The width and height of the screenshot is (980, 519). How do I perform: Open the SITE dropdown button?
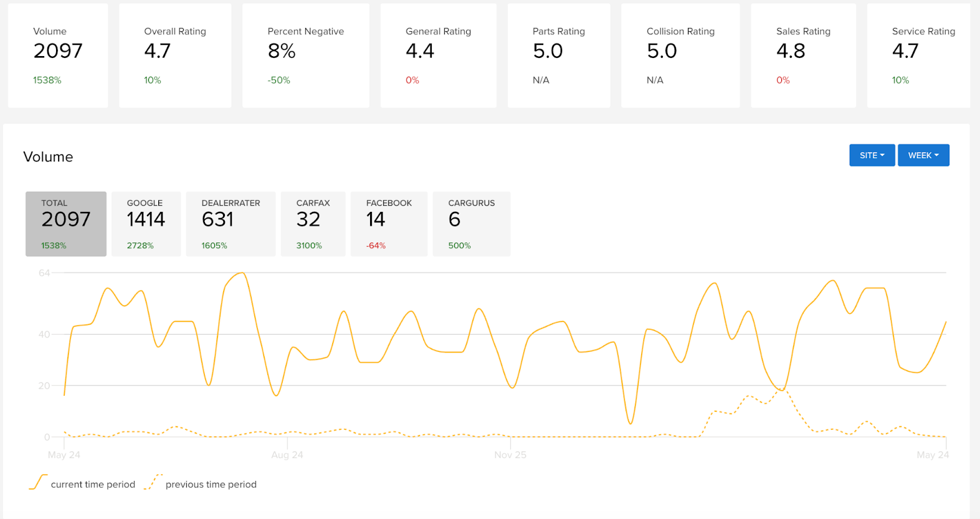[872, 155]
